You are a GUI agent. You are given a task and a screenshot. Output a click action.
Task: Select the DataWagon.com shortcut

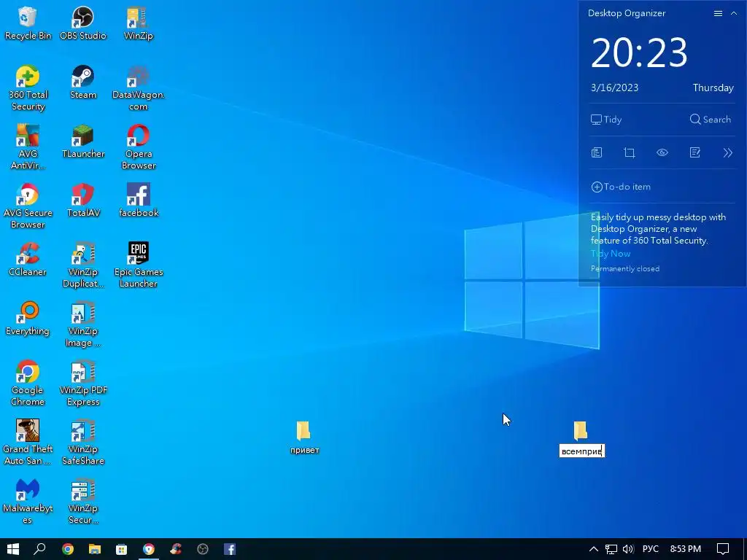[138, 88]
